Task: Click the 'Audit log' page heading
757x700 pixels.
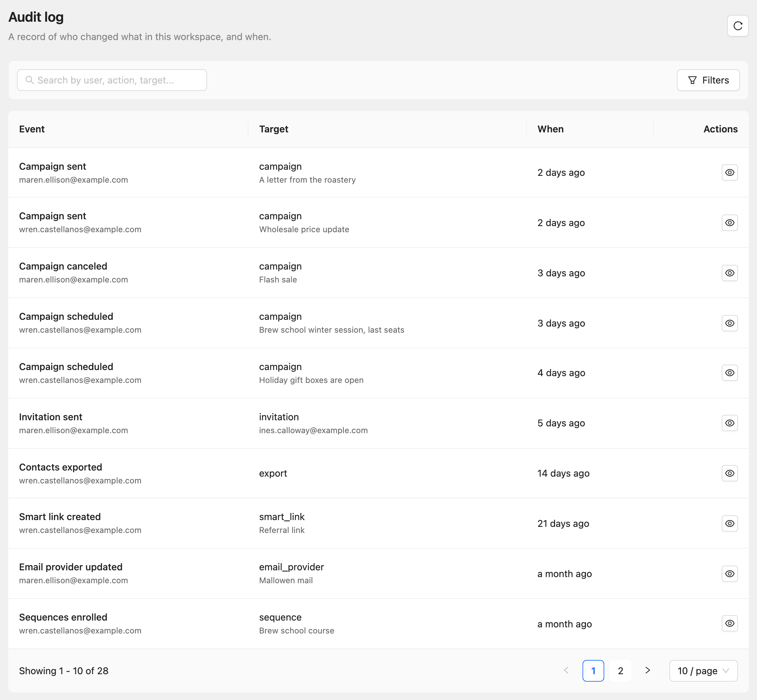Action: tap(36, 17)
